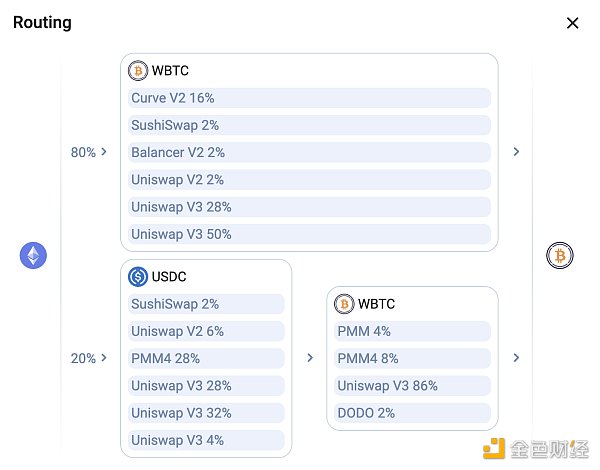This screenshot has height=470, width=600.
Task: Click the Bitcoin destination token icon
Action: point(560,256)
